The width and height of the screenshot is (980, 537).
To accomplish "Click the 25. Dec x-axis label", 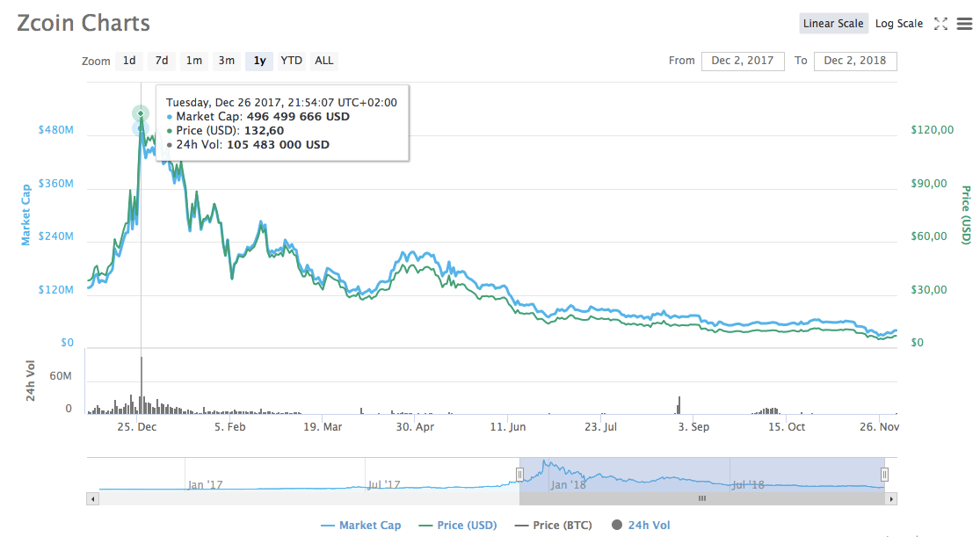I will pyautogui.click(x=137, y=427).
